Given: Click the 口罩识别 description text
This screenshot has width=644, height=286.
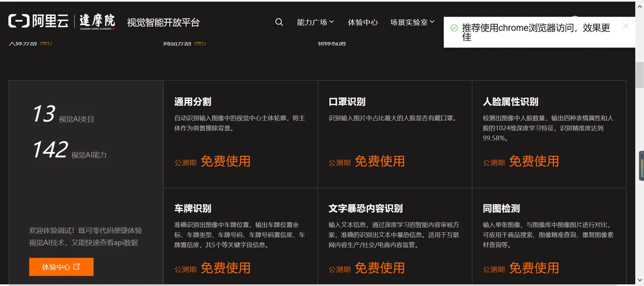Looking at the screenshot, I should click(393, 118).
